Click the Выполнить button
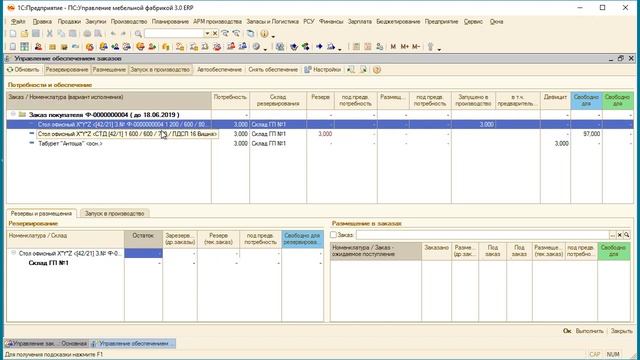The height and width of the screenshot is (360, 640). pos(589,331)
